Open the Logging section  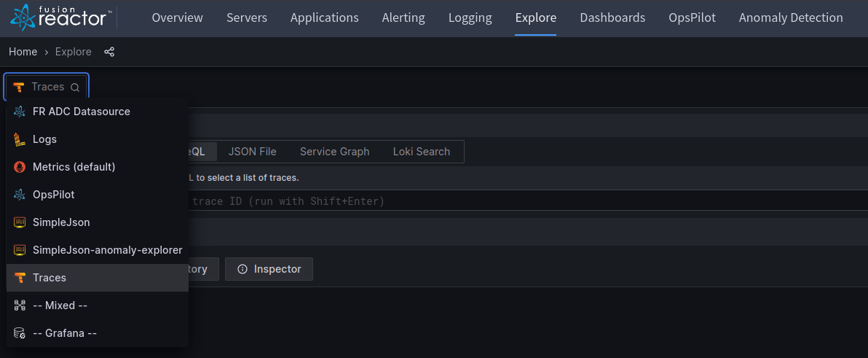pyautogui.click(x=470, y=17)
